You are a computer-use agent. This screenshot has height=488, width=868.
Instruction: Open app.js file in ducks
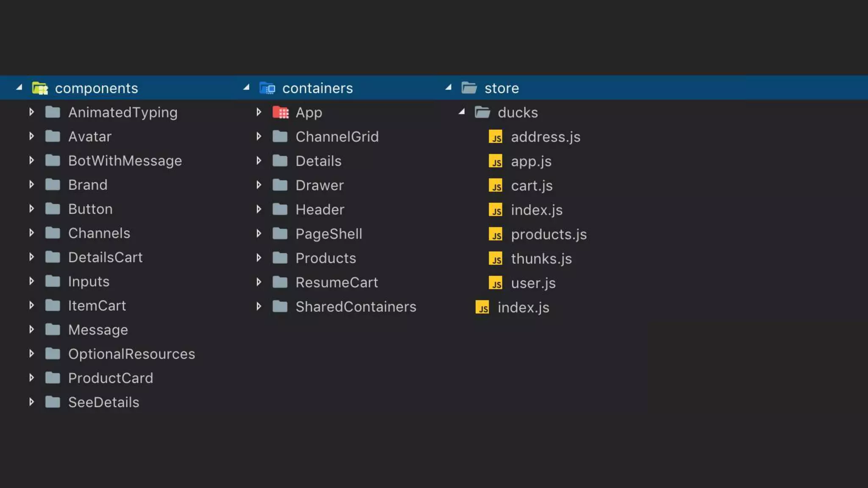click(x=531, y=161)
